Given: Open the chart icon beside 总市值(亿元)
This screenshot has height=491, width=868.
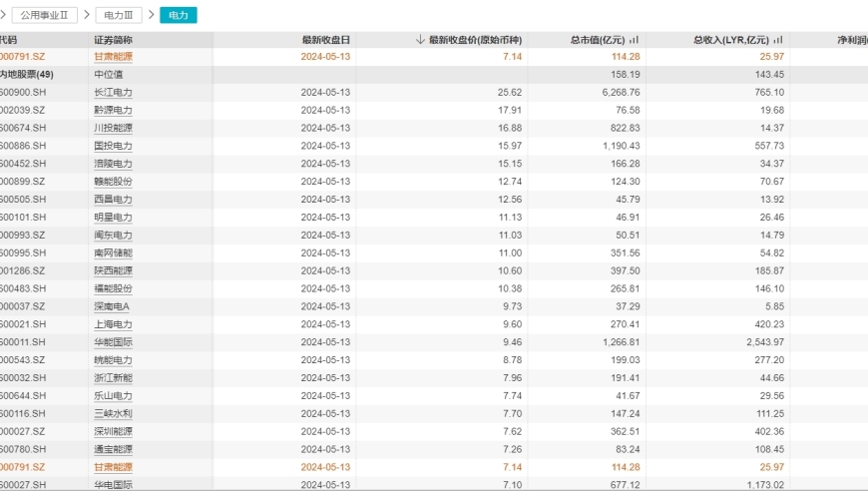Looking at the screenshot, I should (x=634, y=40).
